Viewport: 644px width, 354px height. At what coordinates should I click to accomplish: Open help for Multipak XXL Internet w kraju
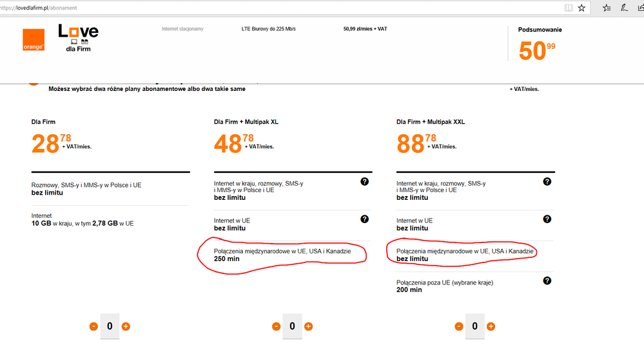[x=547, y=182]
